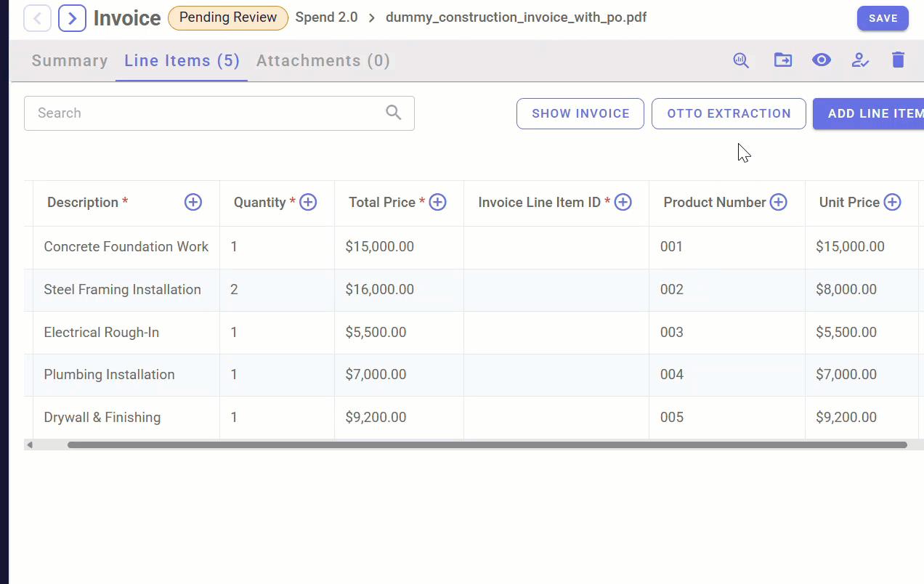Click the search magnifier in the search box
The image size is (924, 584).
[x=394, y=113]
